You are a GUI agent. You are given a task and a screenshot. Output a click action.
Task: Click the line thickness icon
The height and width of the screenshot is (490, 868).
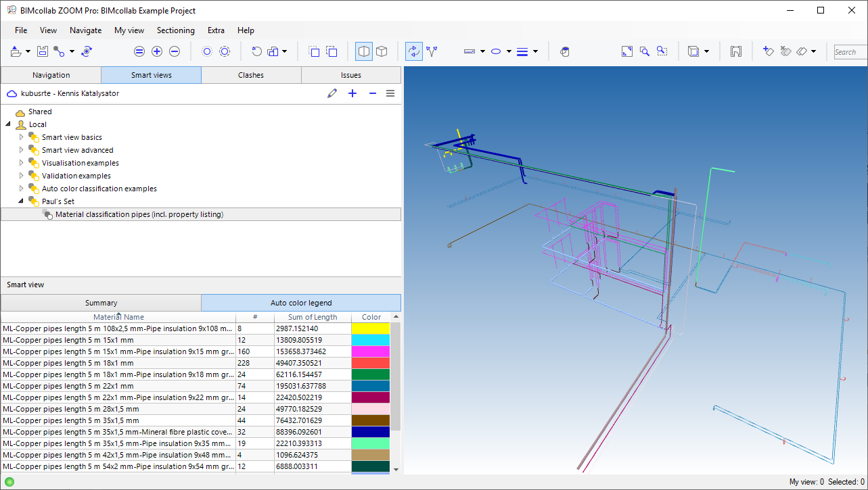coord(522,51)
